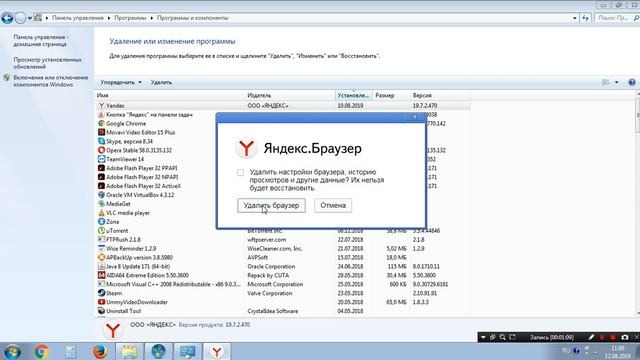
Task: Select Adobe Flash Player 32 NPAPI icon
Action: 101,177
